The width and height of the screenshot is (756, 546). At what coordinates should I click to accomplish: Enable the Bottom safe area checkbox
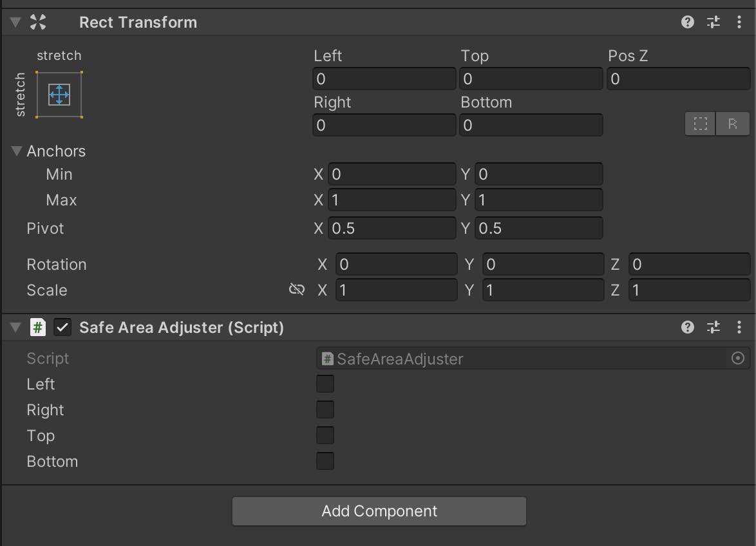[325, 461]
